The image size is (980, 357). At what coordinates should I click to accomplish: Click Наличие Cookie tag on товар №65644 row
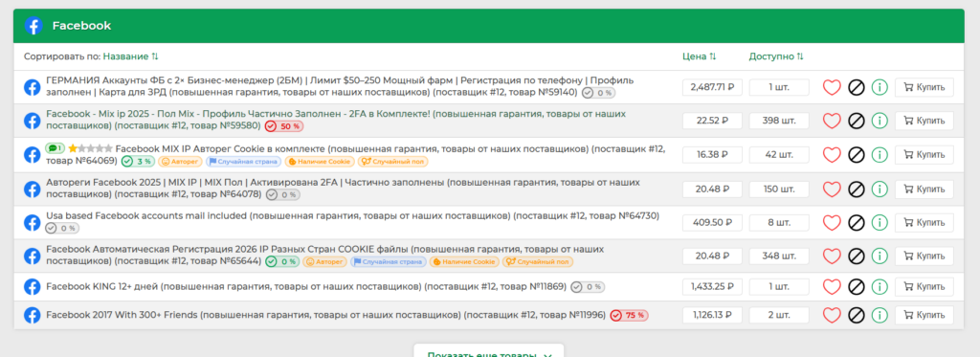point(464,262)
